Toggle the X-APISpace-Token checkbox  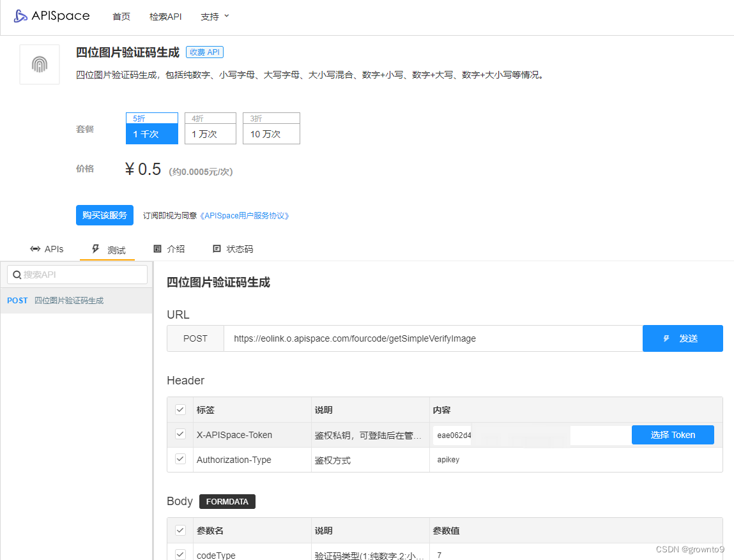(180, 434)
